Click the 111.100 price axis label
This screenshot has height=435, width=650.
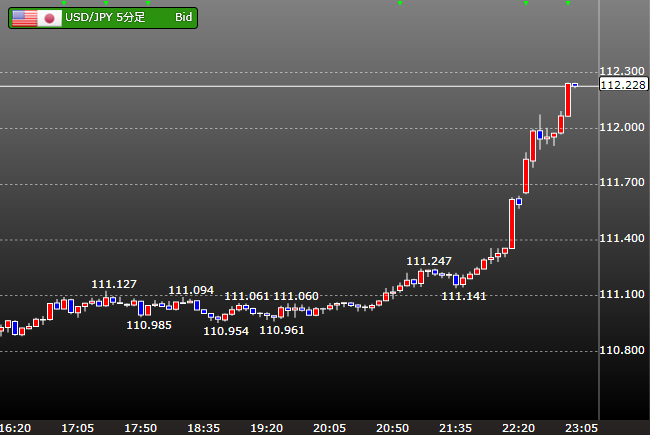(x=622, y=294)
